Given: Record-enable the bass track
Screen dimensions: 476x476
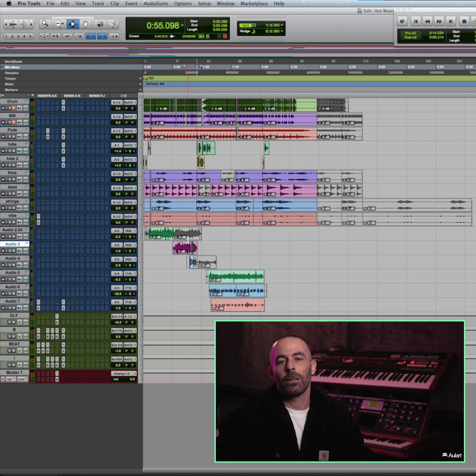Looking at the screenshot, I should (x=3, y=194).
